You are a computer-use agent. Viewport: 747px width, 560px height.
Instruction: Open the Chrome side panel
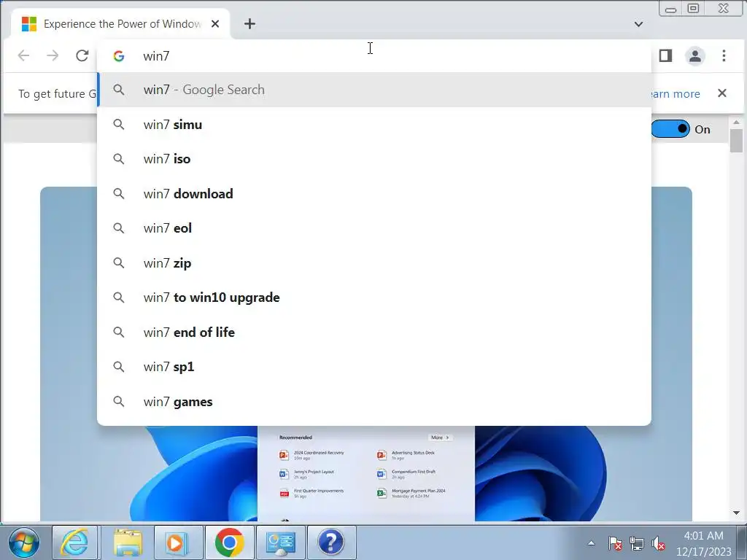point(665,55)
